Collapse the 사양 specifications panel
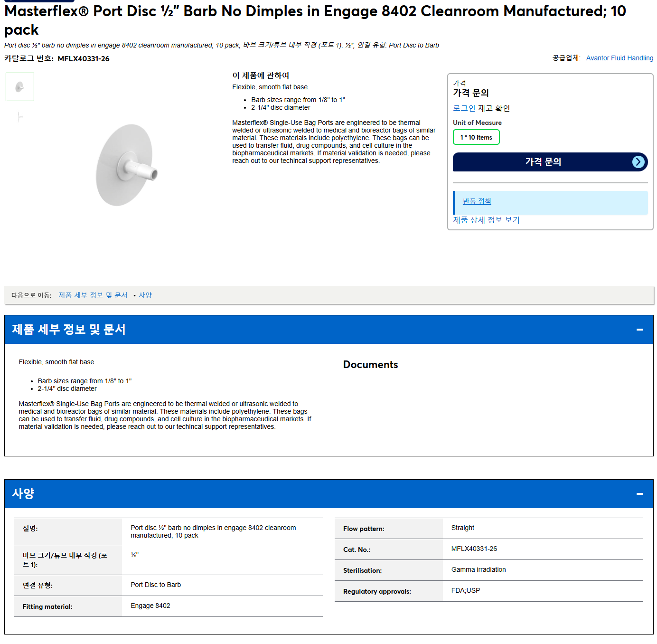Screen dimensions: 657x644 (x=640, y=494)
